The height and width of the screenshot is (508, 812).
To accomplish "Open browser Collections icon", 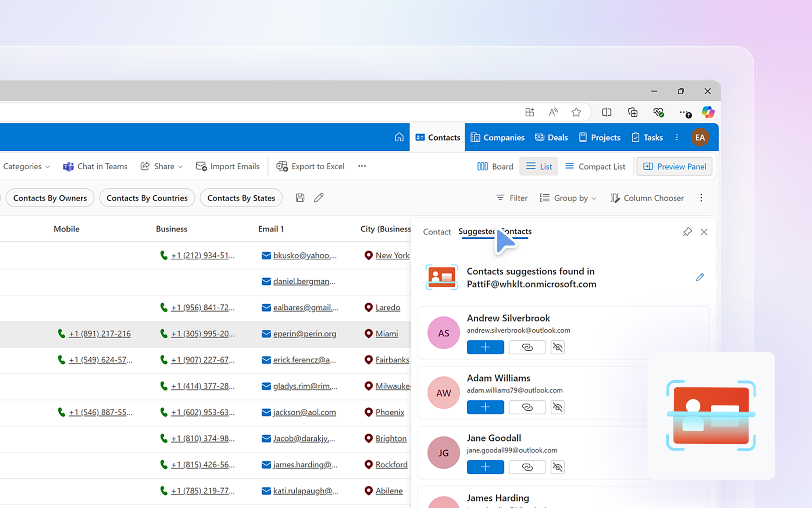I will tap(633, 112).
